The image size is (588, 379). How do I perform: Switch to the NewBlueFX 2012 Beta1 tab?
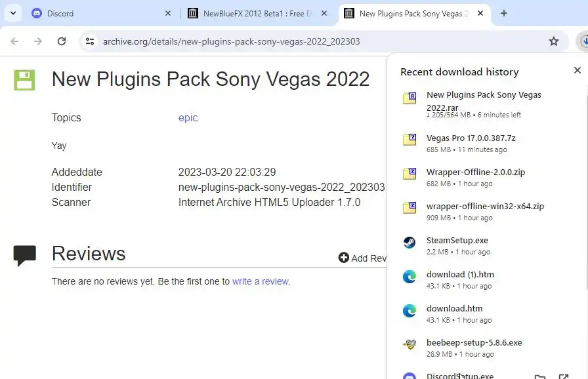[259, 14]
